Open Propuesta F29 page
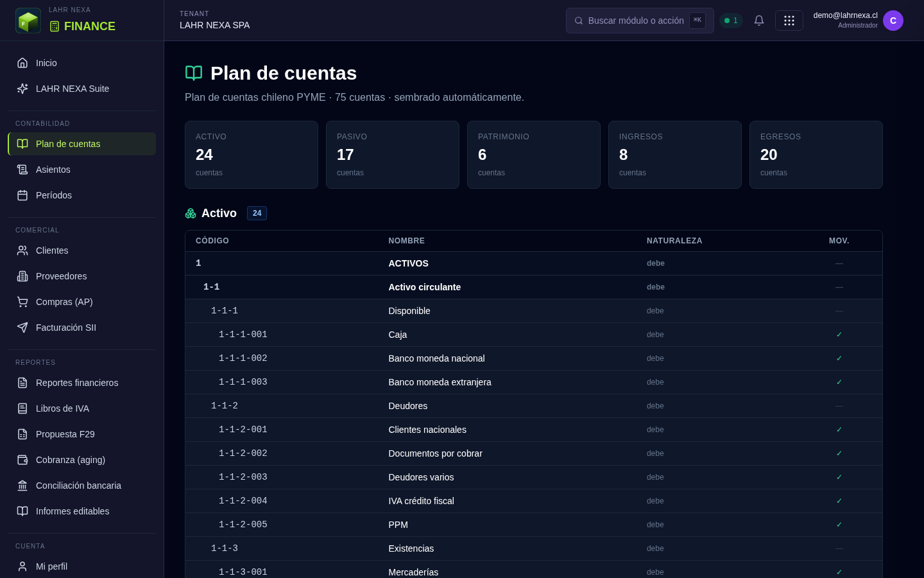The width and height of the screenshot is (924, 578). (x=81, y=434)
